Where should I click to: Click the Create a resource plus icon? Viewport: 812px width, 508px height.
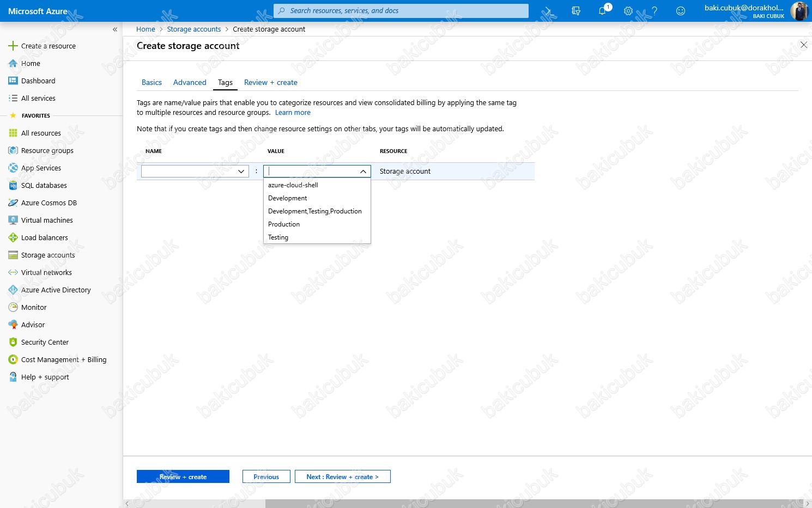13,46
